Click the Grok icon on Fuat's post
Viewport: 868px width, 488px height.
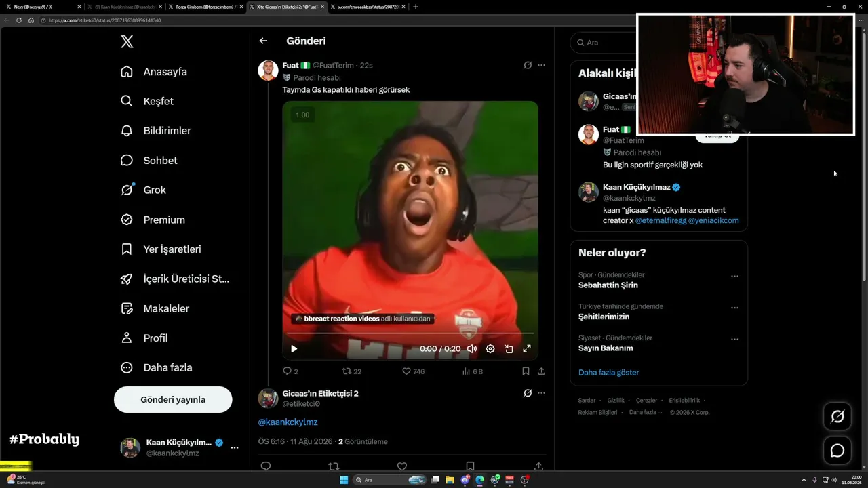(528, 66)
